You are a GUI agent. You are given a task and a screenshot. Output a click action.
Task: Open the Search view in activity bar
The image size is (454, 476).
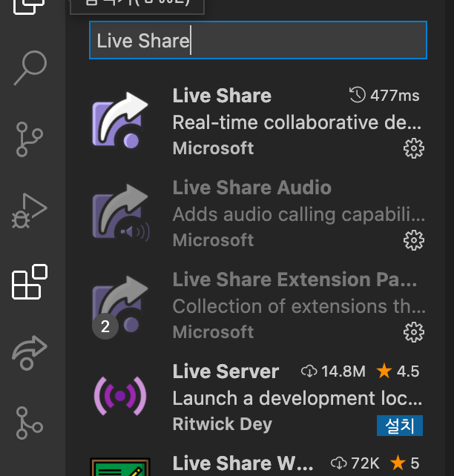click(x=30, y=68)
